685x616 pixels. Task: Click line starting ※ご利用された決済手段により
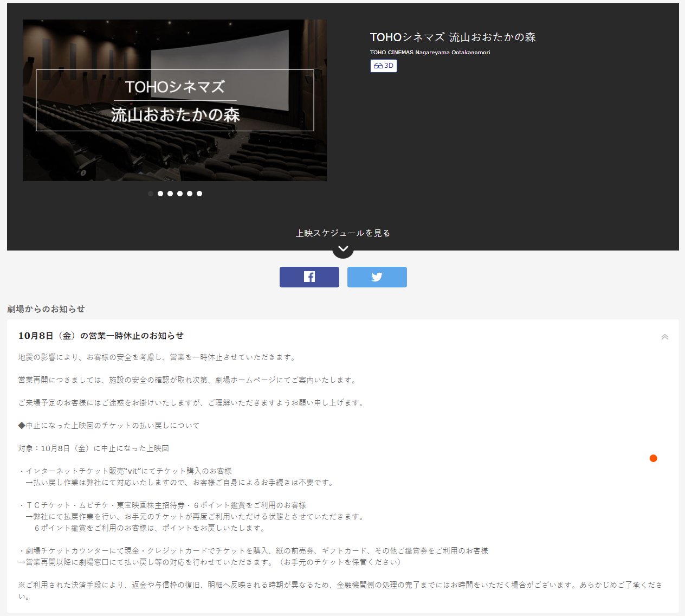tap(340, 591)
